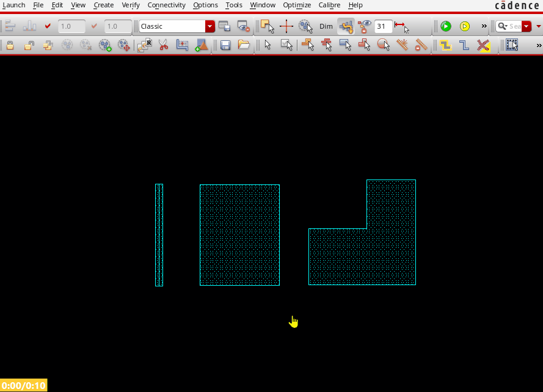543x392 pixels.
Task: Open the Verify menu
Action: [x=130, y=5]
